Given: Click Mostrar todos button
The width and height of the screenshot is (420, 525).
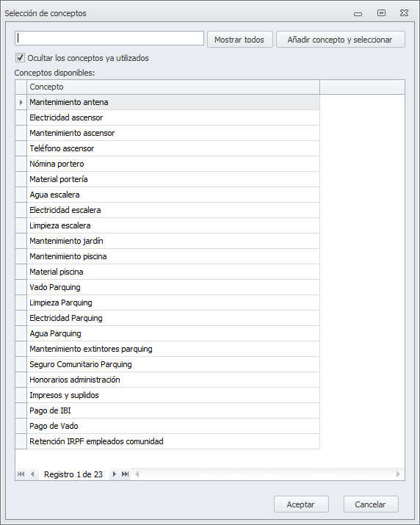Looking at the screenshot, I should tap(240, 40).
